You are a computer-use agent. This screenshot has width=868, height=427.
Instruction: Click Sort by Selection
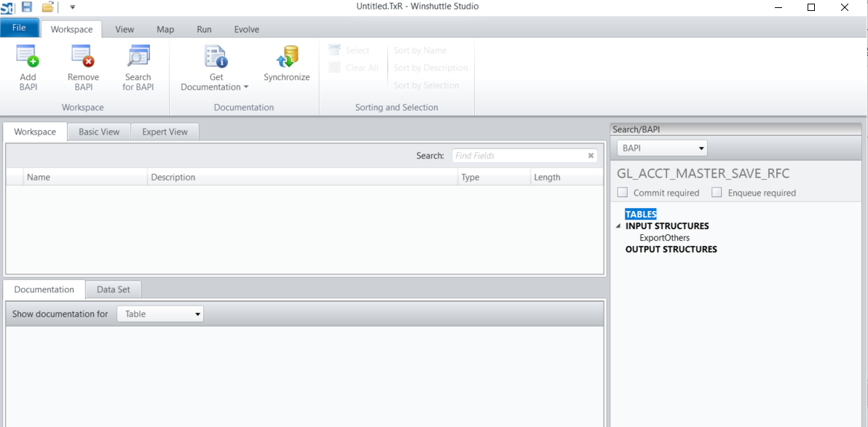[x=426, y=85]
